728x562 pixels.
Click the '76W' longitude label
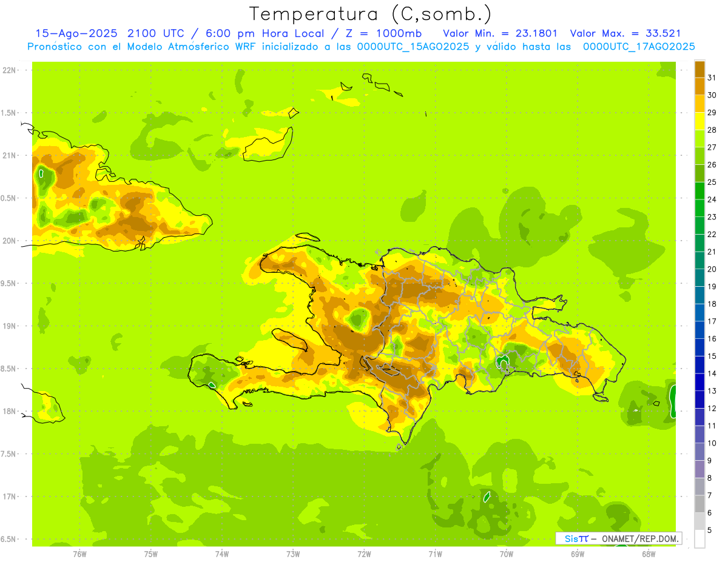[x=79, y=554]
